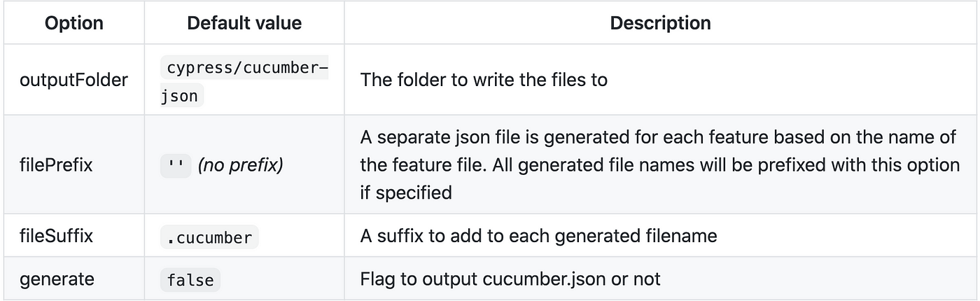Image resolution: width=980 pixels, height=301 pixels.
Task: Click the false code value
Action: 190,280
